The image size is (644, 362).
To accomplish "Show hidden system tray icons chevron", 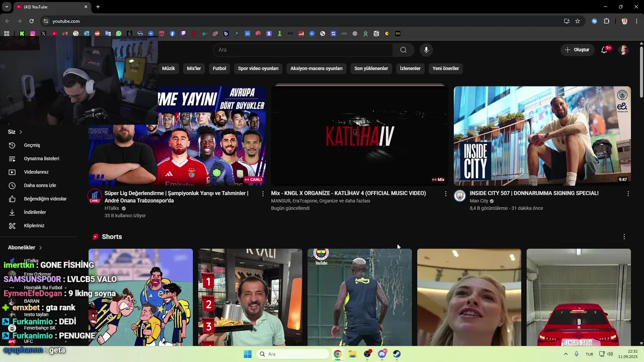I will click(566, 354).
